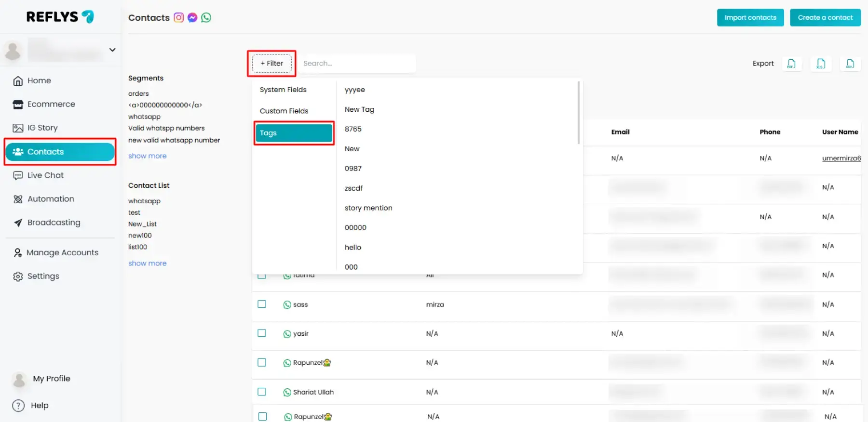Export contacts as PDF
The height and width of the screenshot is (422, 868).
tap(791, 64)
